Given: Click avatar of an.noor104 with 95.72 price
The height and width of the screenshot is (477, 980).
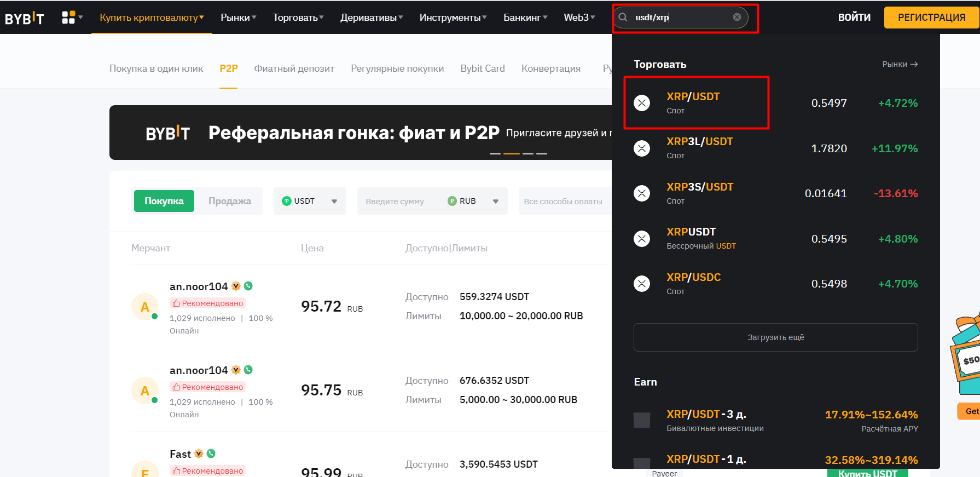Looking at the screenshot, I should (145, 307).
